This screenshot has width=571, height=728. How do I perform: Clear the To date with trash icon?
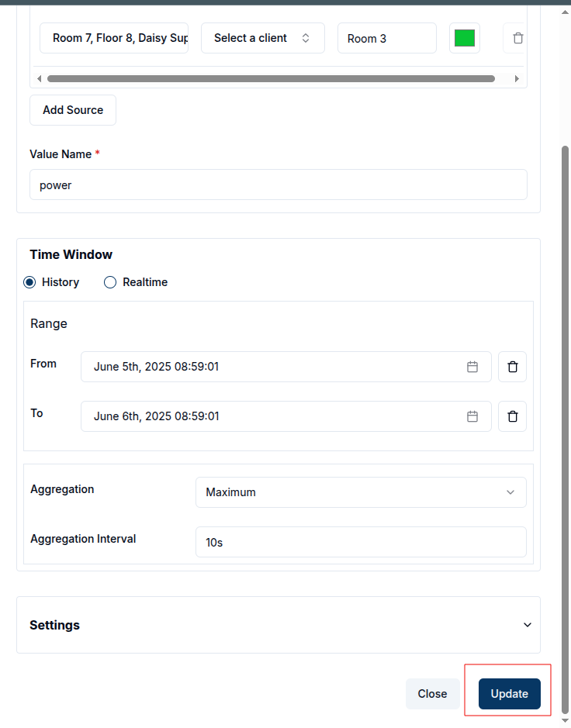tap(512, 416)
